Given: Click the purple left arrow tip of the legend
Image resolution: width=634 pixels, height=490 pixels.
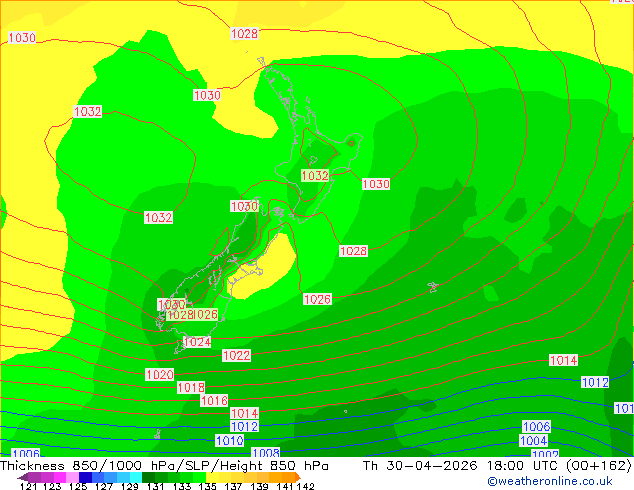Looking at the screenshot, I should (23, 477).
